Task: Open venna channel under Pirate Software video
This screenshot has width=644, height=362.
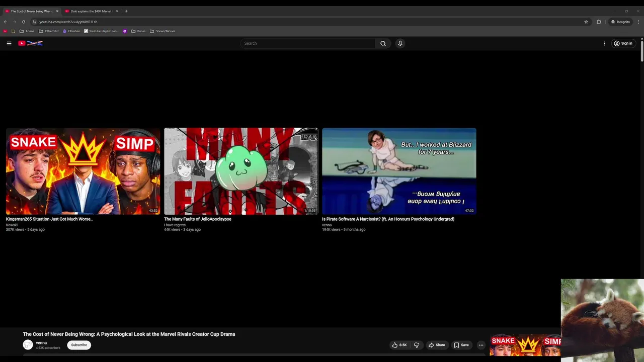Action: pyautogui.click(x=327, y=225)
